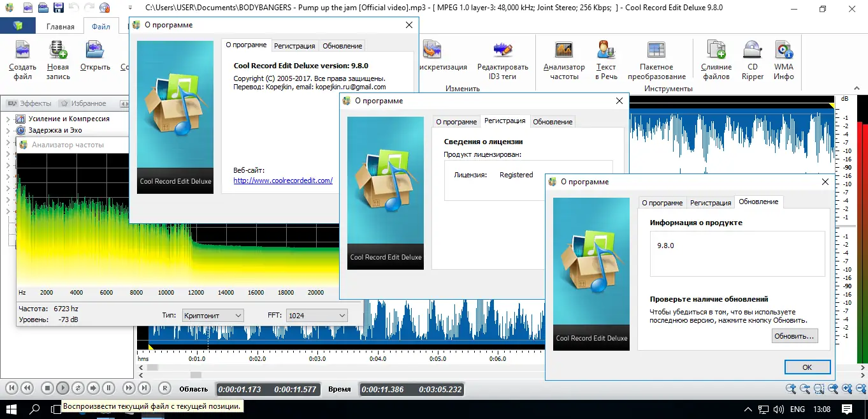Switch ENG input language indicator
The image size is (868, 419).
[797, 409]
